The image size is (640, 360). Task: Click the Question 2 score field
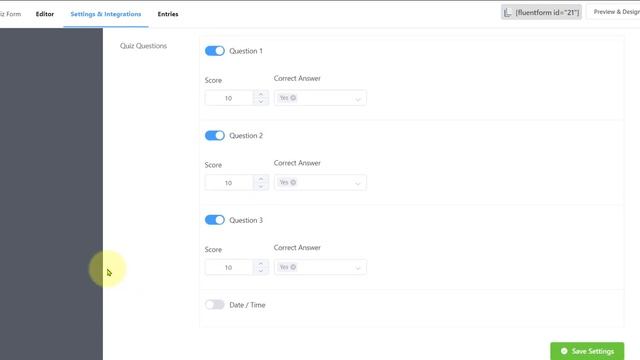(229, 182)
